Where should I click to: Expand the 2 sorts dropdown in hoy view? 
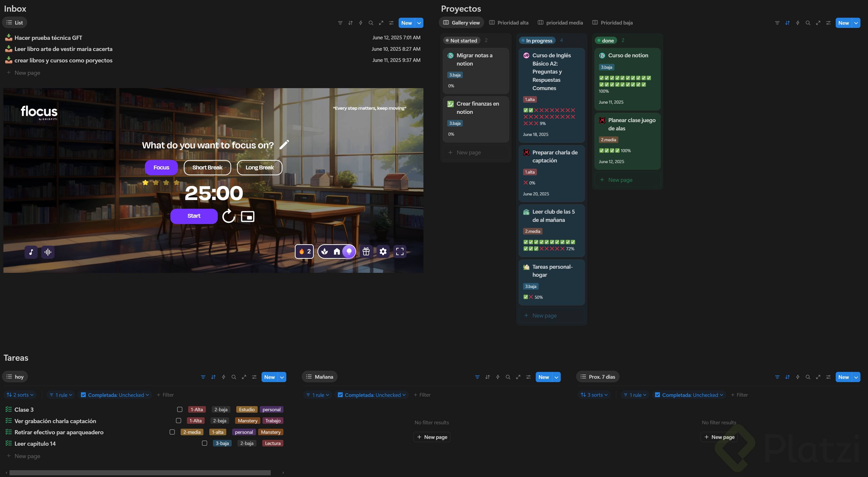20,395
